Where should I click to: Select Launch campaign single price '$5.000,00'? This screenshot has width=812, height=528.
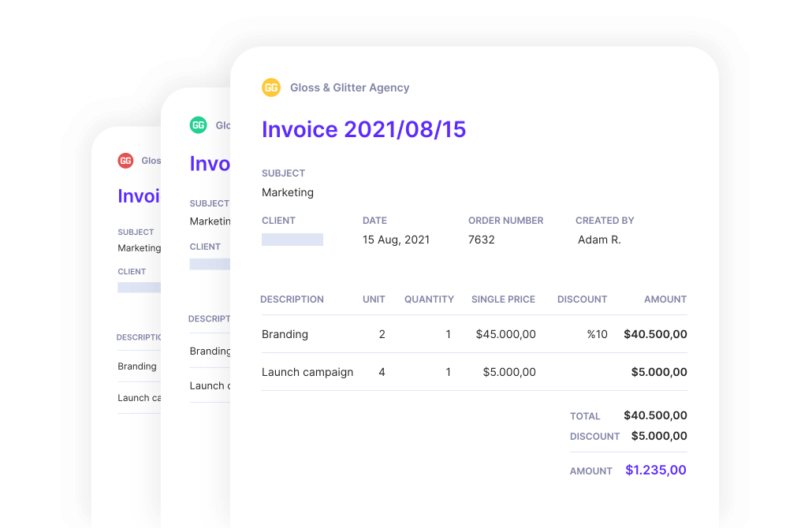tap(509, 372)
